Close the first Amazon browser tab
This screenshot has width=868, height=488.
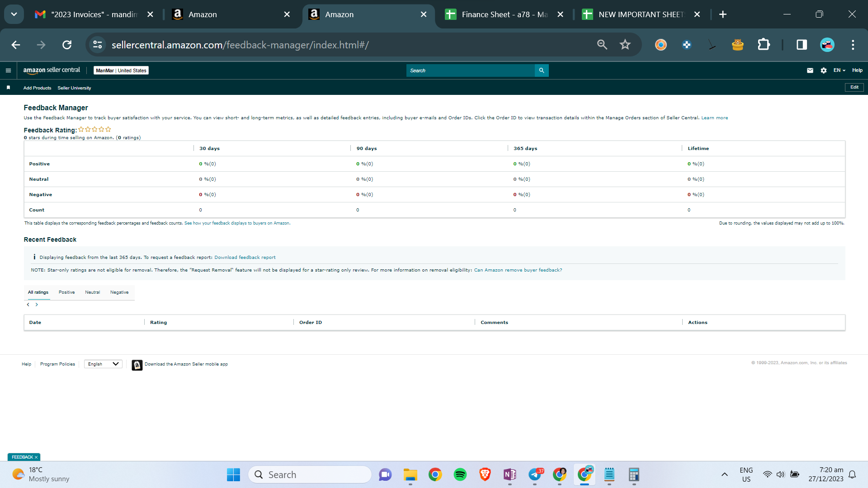pyautogui.click(x=287, y=14)
